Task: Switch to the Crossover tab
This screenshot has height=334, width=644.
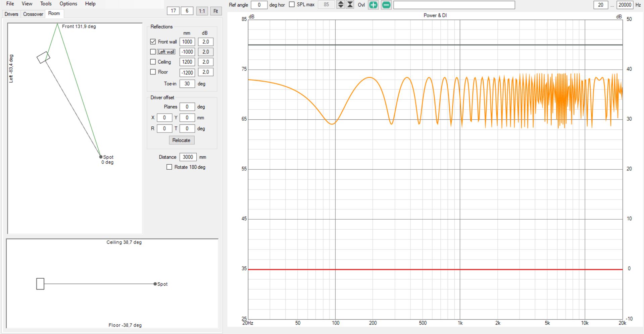Action: (33, 14)
